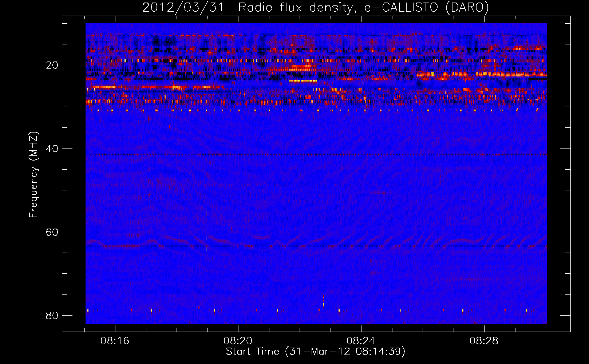Screen dimensions: 589x364
Task: Click the '08:20' time tick label
Action: click(x=238, y=341)
